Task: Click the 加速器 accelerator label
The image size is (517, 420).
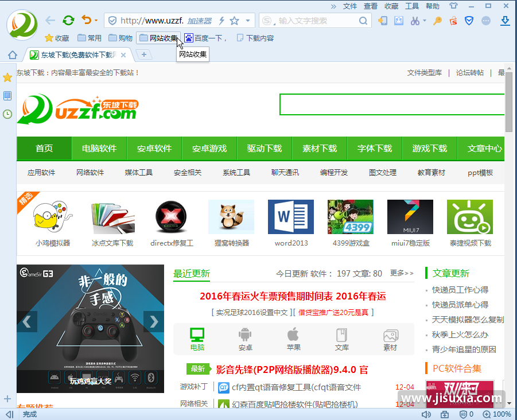Action: point(200,21)
